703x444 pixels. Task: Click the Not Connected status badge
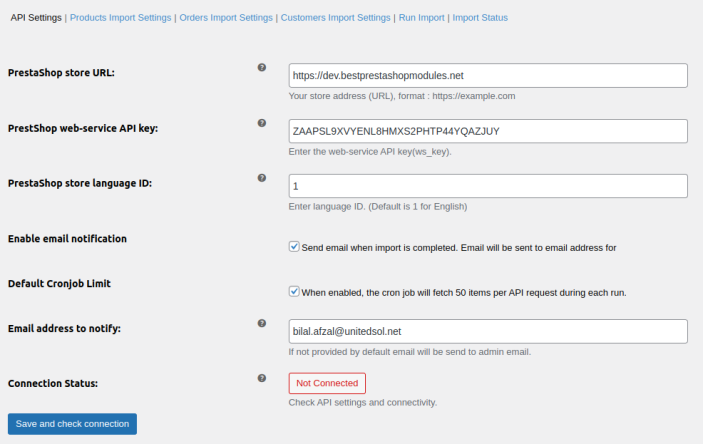tap(327, 383)
